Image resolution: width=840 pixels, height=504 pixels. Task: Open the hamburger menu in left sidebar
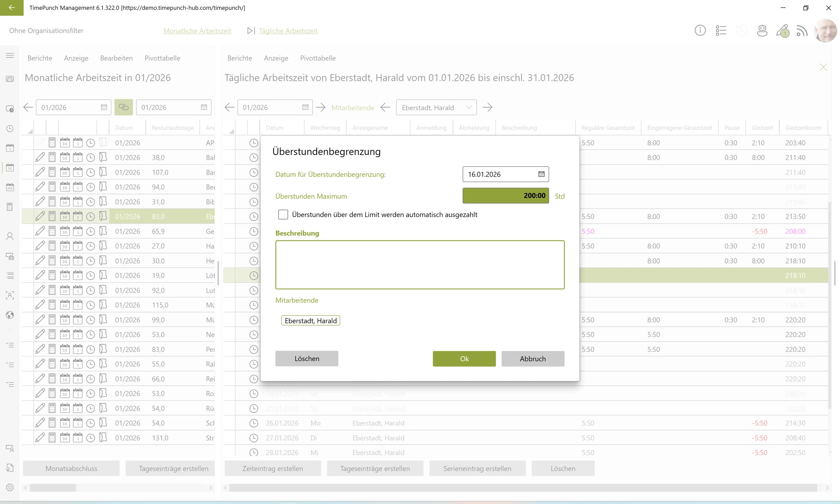pos(10,55)
